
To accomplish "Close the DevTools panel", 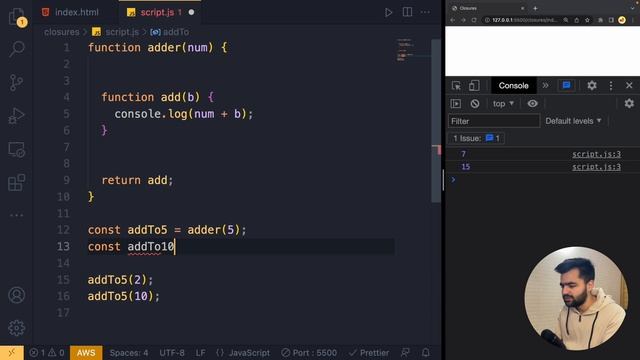I will [629, 86].
